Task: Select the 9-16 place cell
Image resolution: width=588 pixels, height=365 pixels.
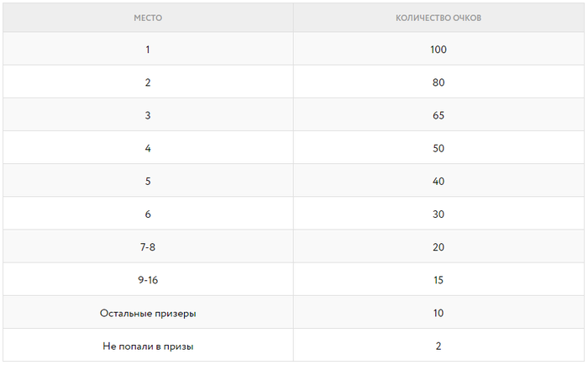Action: 148,280
